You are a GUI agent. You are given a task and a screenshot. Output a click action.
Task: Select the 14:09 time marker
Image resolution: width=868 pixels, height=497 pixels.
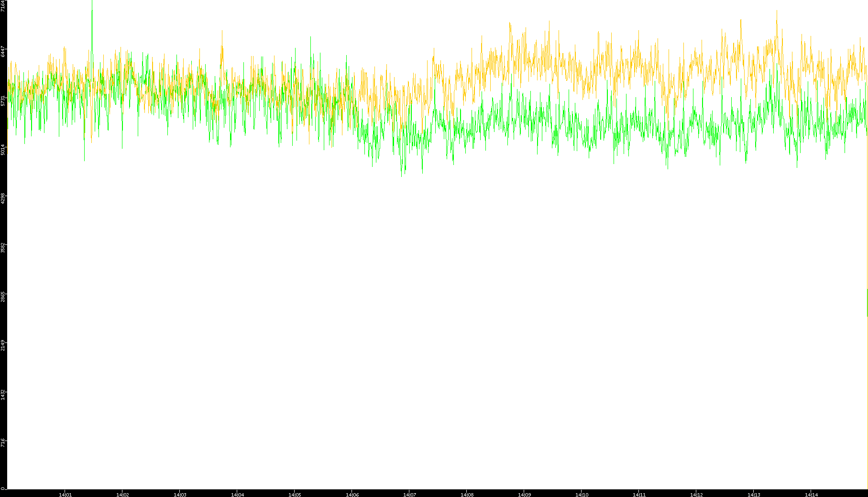[524, 494]
